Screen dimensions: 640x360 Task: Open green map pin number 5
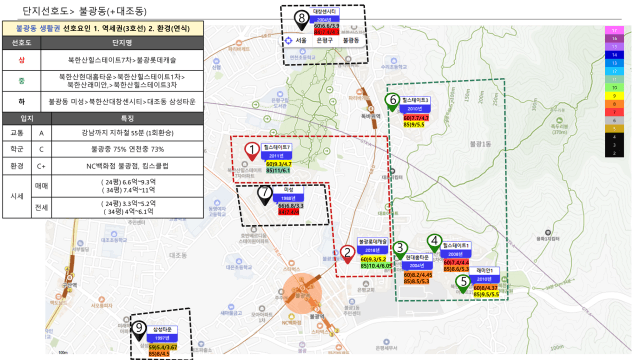[463, 283]
